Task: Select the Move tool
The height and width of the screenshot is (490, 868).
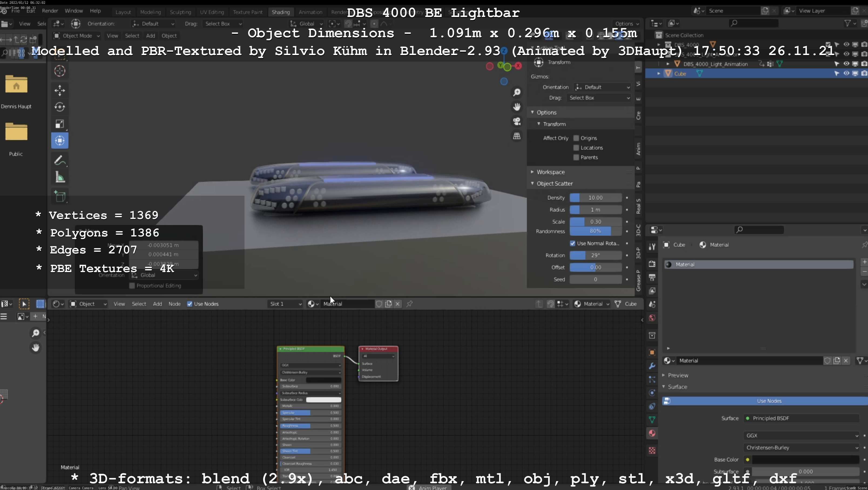Action: (x=60, y=90)
